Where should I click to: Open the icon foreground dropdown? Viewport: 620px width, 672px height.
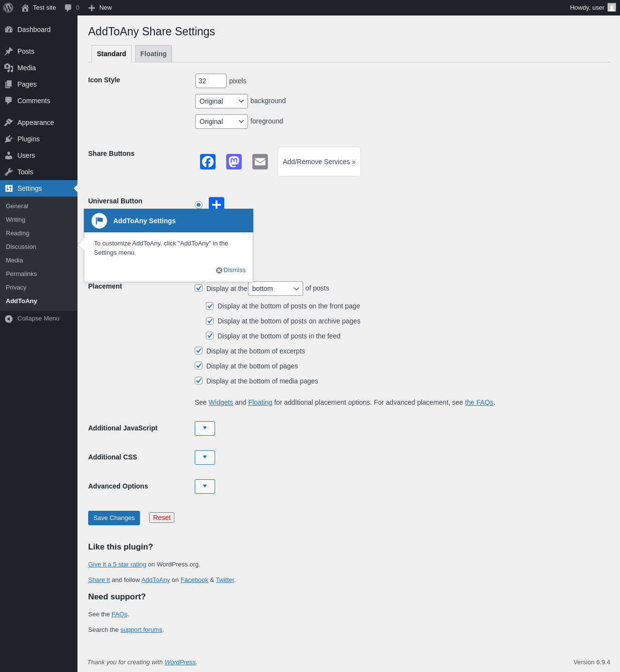coord(221,122)
